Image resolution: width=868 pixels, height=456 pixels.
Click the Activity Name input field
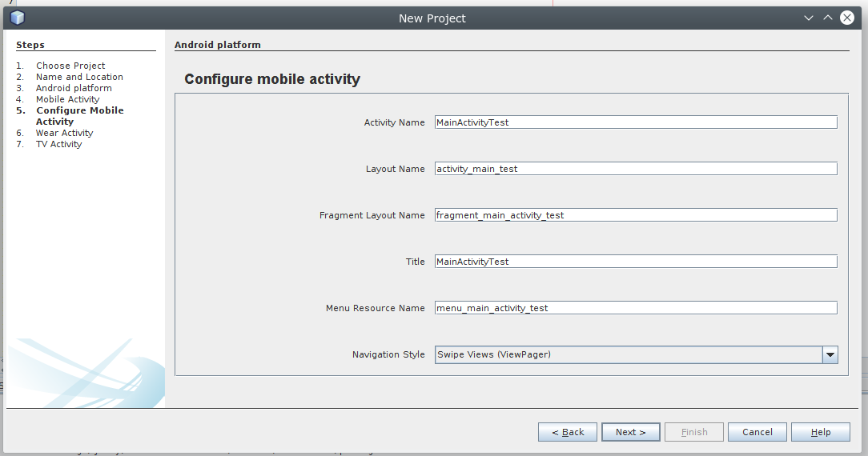click(x=636, y=122)
